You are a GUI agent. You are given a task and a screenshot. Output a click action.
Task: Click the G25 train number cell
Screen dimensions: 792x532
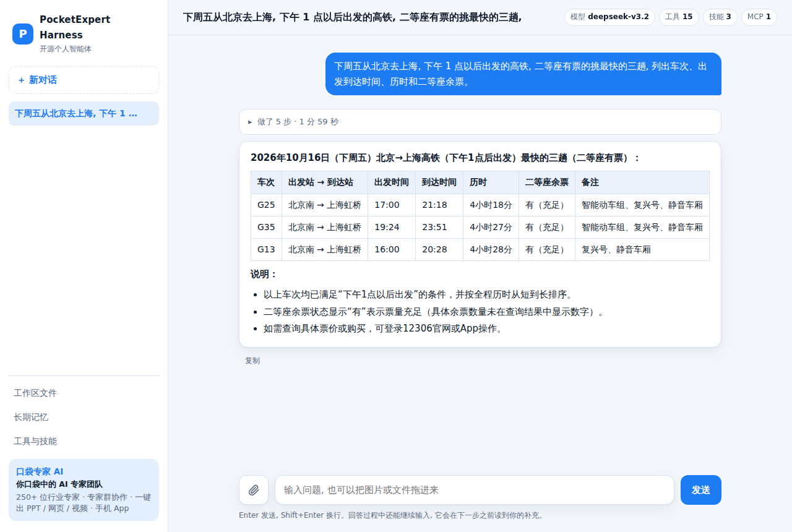(266, 205)
